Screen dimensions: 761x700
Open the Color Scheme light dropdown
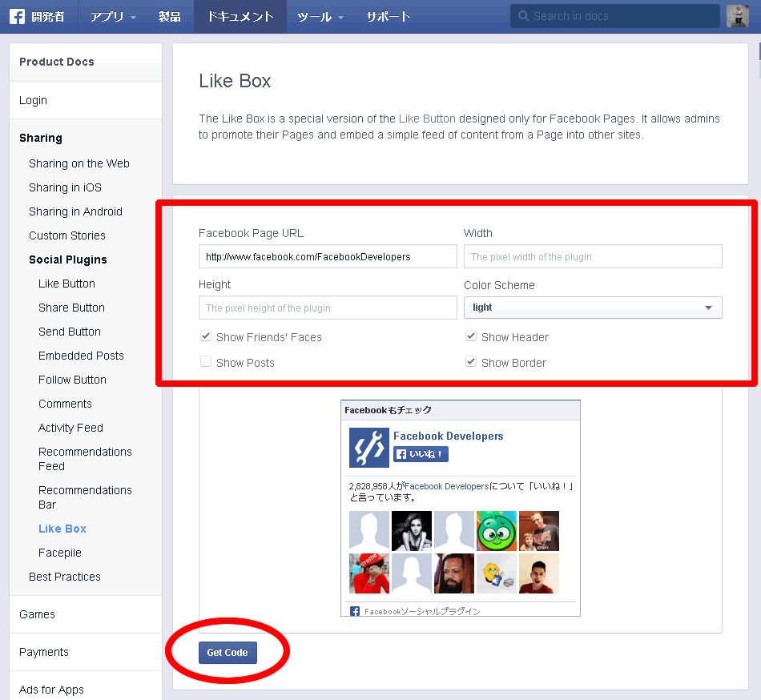click(x=593, y=308)
